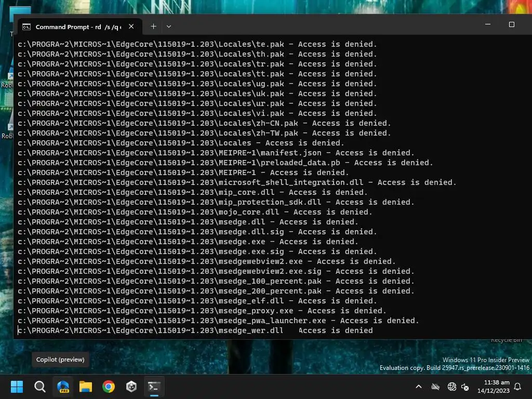The width and height of the screenshot is (532, 399).
Task: Click the msedge_elf.dll output line
Action: pyautogui.click(x=197, y=301)
